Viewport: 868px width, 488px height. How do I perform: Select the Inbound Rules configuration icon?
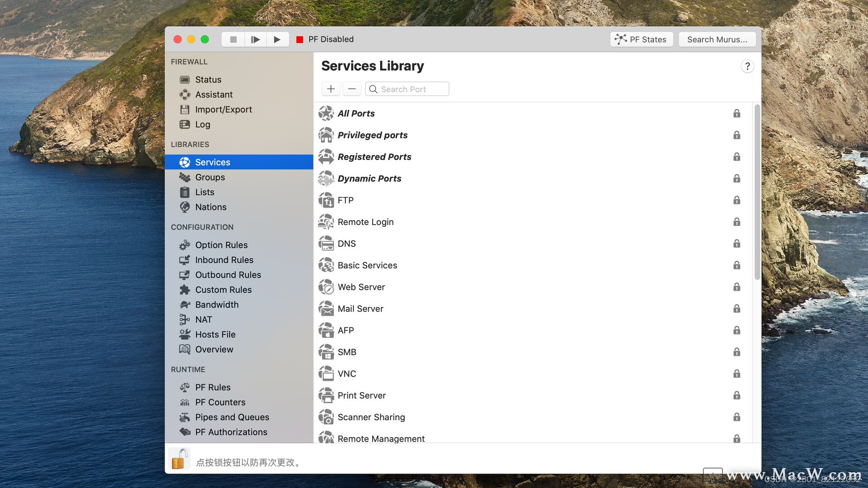click(x=185, y=260)
